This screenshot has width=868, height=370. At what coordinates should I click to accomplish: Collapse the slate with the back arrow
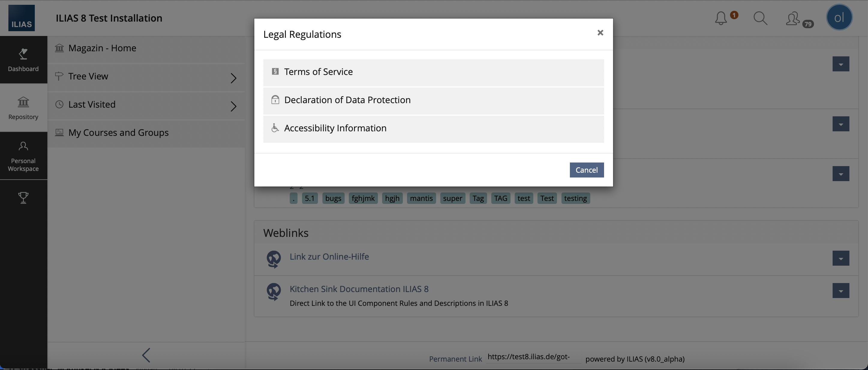coord(146,355)
